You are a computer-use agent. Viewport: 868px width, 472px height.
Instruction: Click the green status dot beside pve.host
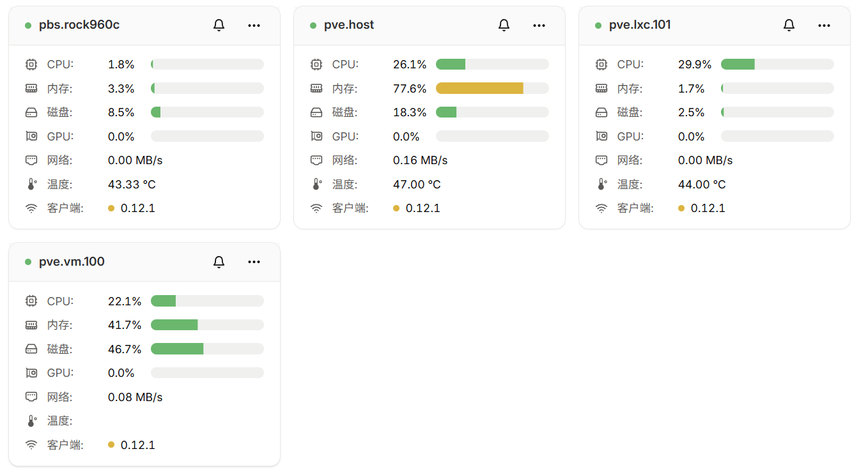pyautogui.click(x=313, y=26)
